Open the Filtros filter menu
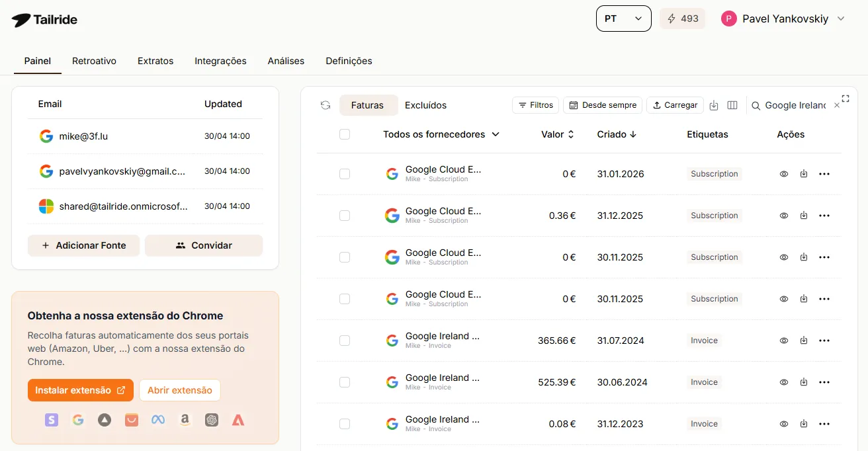 (x=536, y=105)
